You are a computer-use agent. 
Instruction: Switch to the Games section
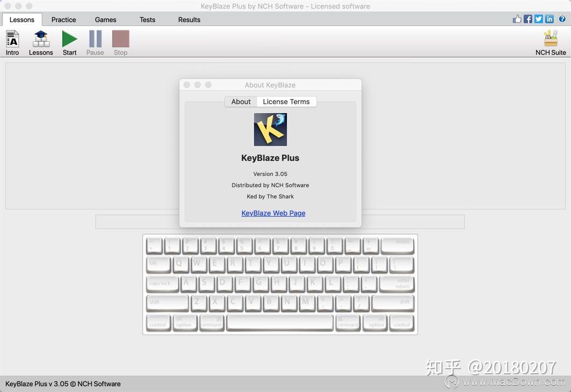tap(105, 19)
